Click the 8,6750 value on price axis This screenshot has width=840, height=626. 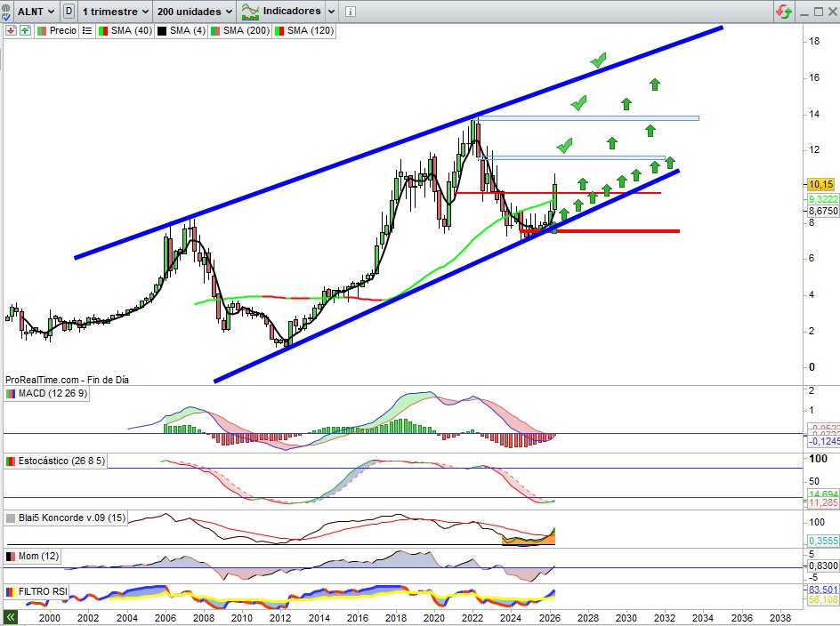pyautogui.click(x=823, y=211)
